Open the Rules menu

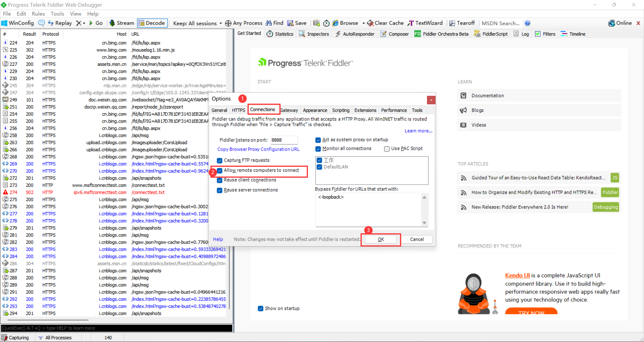[x=38, y=14]
